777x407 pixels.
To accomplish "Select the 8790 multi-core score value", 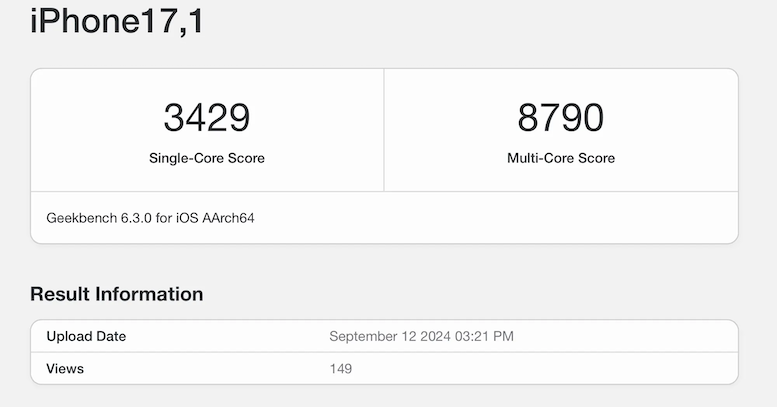I will coord(560,117).
